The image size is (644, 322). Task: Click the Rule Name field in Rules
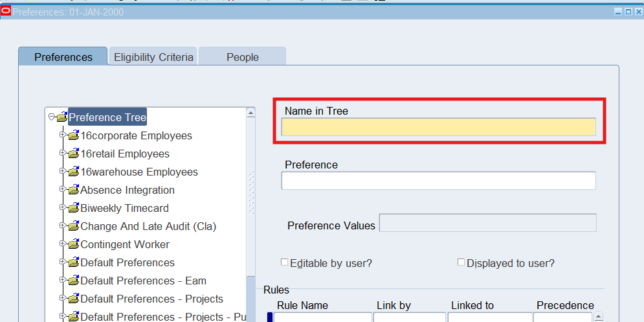(322, 317)
